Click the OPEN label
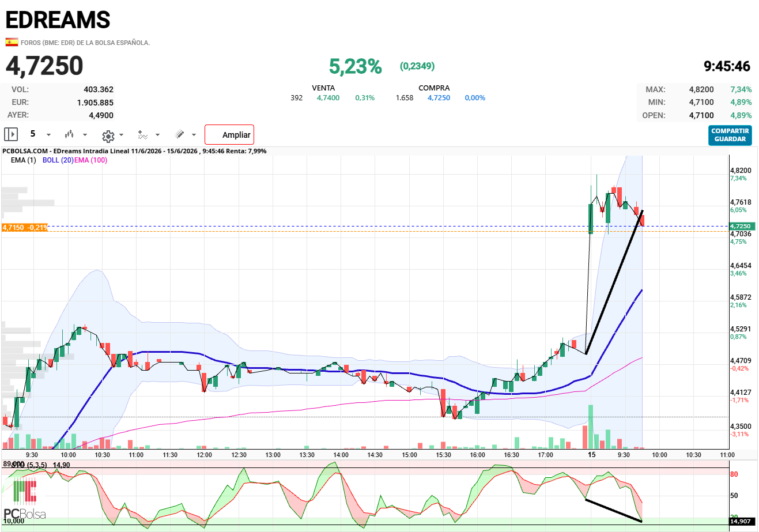This screenshot has width=759, height=532. 654,115
